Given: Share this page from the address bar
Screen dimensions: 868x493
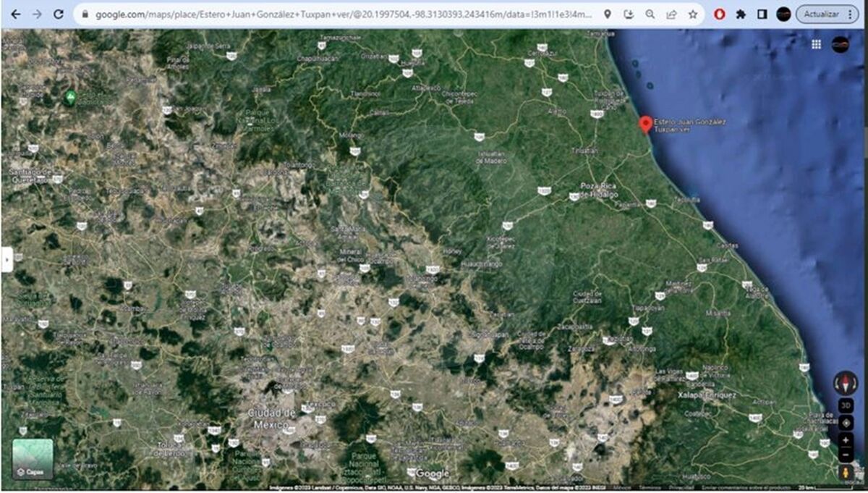Looking at the screenshot, I should (671, 14).
